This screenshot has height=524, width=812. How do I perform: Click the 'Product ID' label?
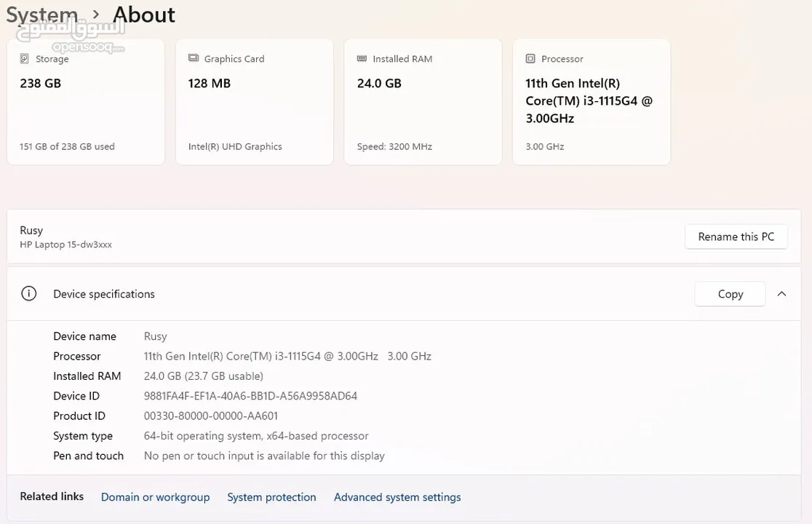coord(79,416)
